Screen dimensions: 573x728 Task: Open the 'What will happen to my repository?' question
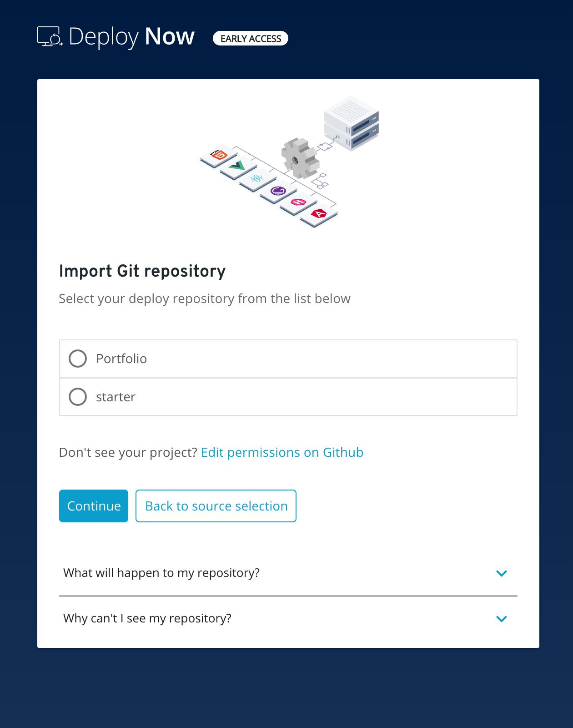pyautogui.click(x=161, y=573)
